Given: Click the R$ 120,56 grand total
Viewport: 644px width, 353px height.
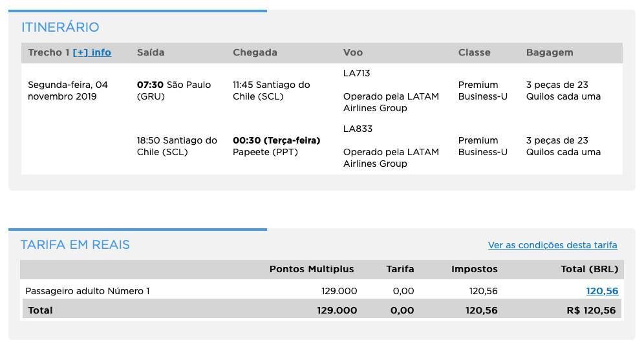Looking at the screenshot, I should 591,310.
